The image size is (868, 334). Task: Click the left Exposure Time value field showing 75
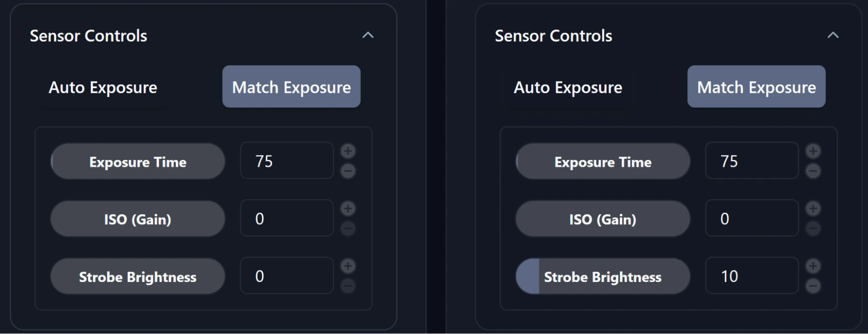click(286, 161)
